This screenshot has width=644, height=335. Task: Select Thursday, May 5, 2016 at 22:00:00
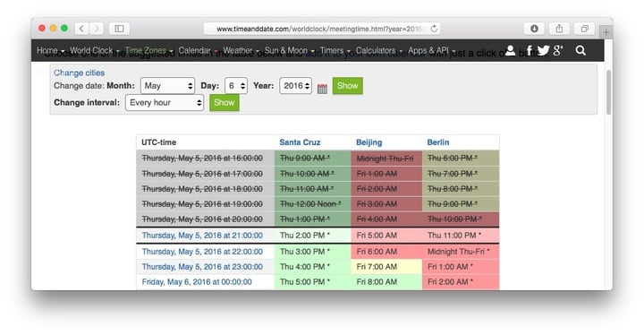(202, 252)
